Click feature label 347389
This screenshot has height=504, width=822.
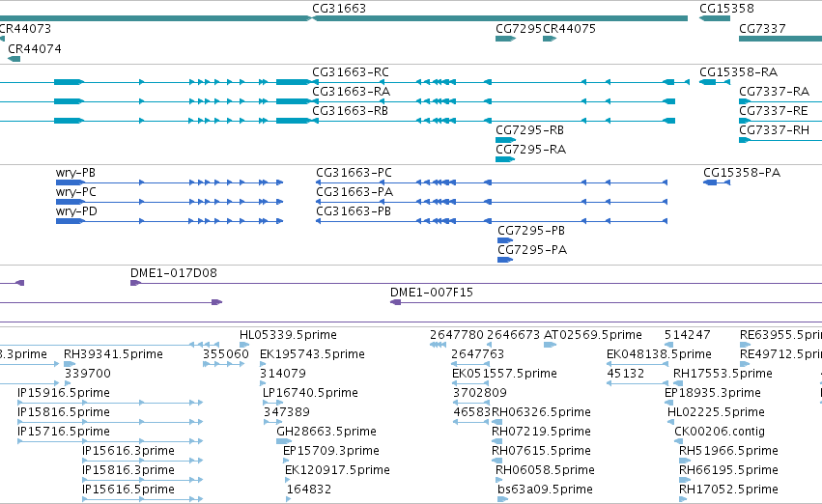pyautogui.click(x=287, y=412)
